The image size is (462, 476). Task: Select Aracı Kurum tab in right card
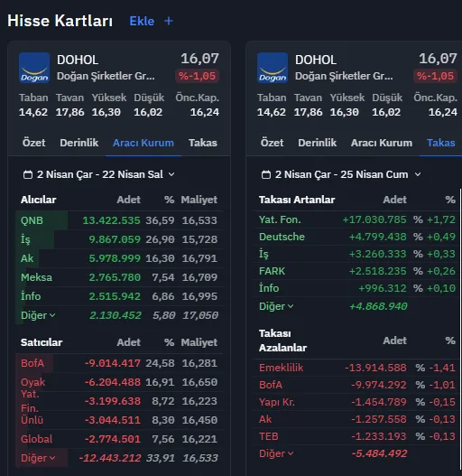(x=382, y=143)
